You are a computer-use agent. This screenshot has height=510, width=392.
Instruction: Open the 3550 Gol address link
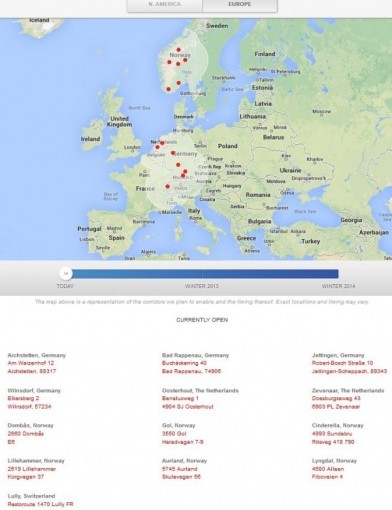pyautogui.click(x=183, y=438)
